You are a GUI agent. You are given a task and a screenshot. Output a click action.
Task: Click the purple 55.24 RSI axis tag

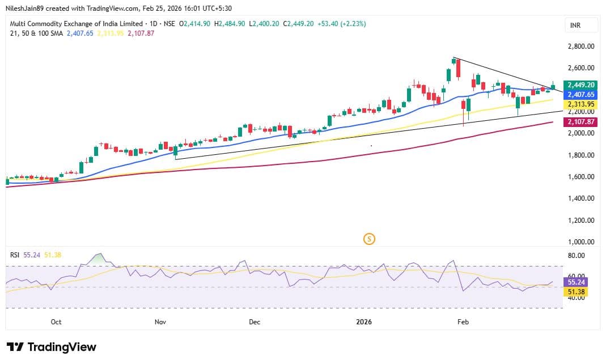click(576, 282)
